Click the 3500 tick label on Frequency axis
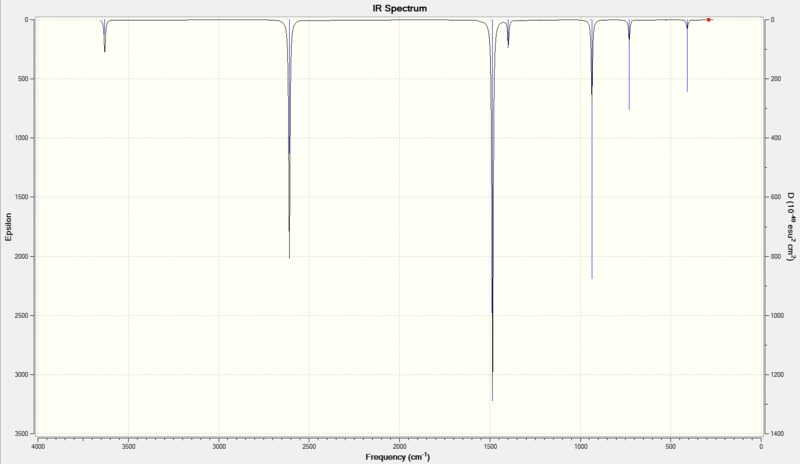This screenshot has height=464, width=800. pos(128,446)
